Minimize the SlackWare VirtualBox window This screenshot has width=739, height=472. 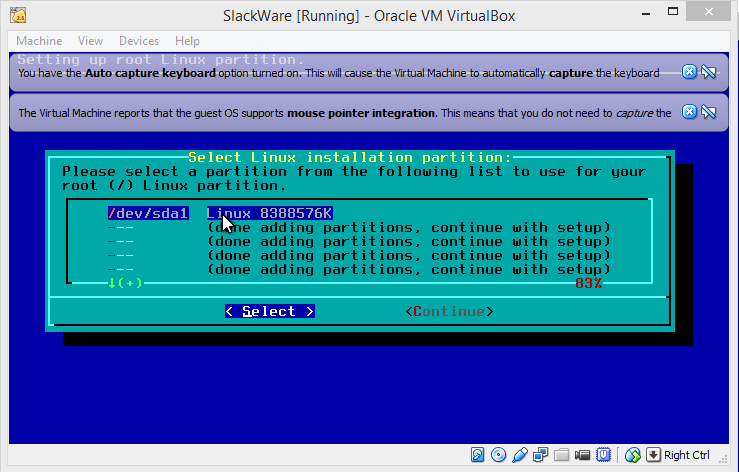(x=646, y=13)
